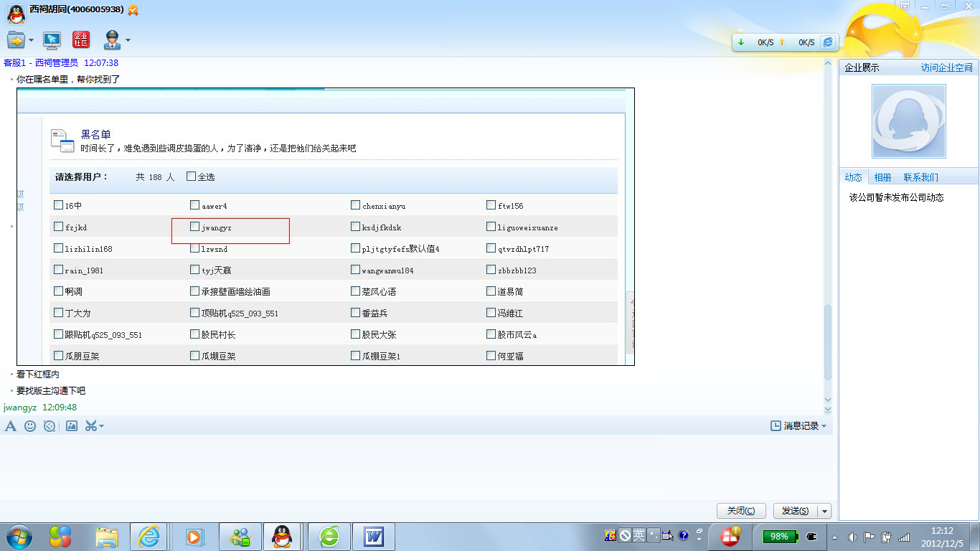The width and height of the screenshot is (980, 551).
Task: Open the 访问企业空间 link
Action: [947, 67]
